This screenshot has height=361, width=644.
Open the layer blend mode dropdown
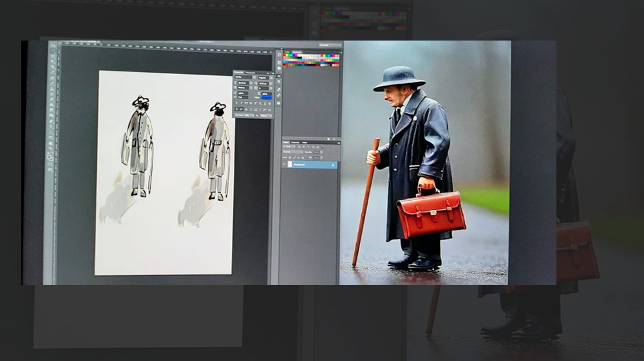(x=295, y=152)
